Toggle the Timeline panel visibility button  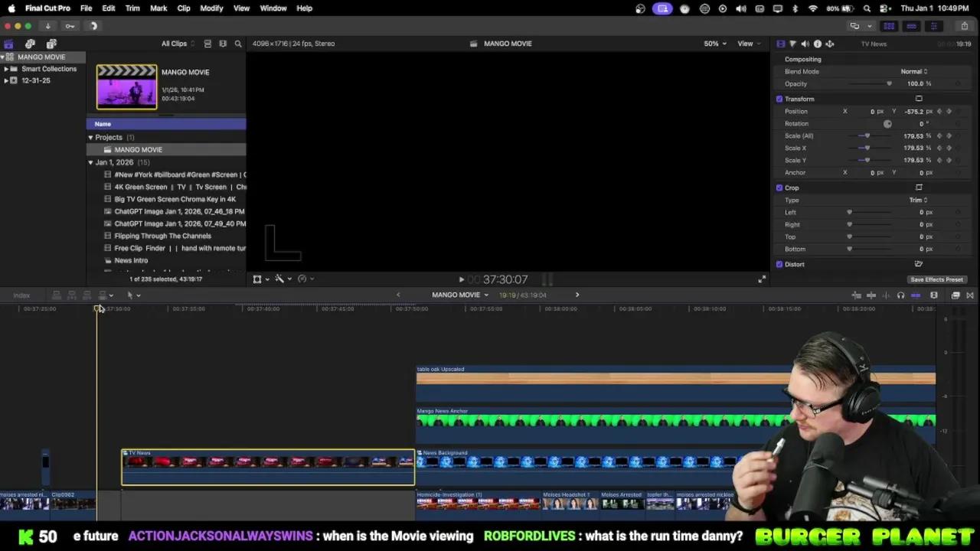[911, 26]
